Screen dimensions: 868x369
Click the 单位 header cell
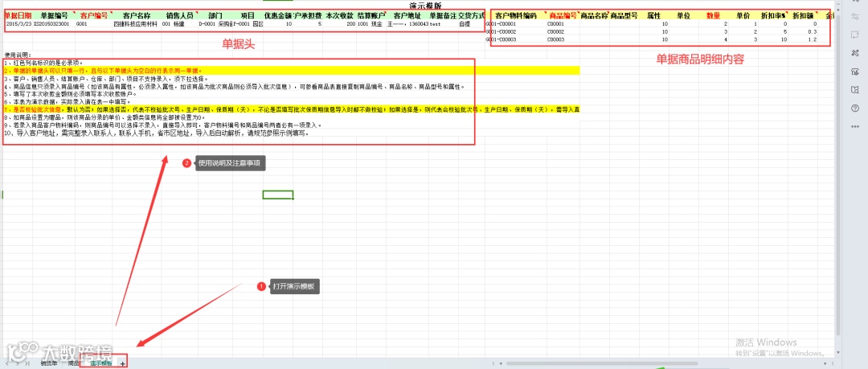coord(684,15)
